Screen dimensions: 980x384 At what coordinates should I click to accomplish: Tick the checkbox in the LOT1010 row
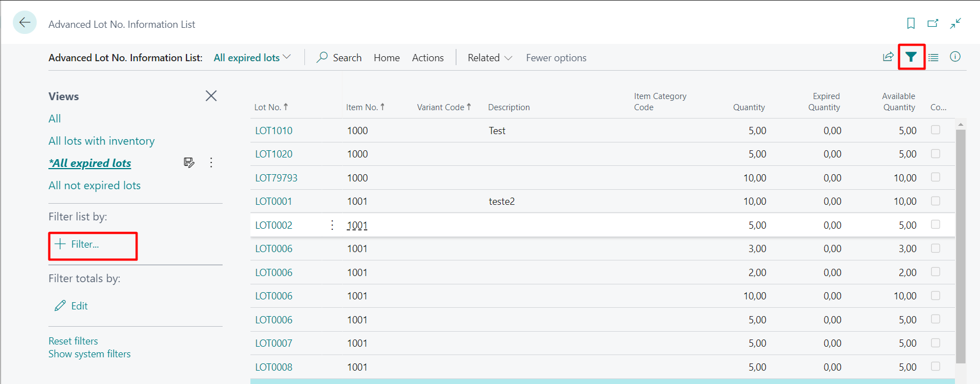pyautogui.click(x=935, y=130)
